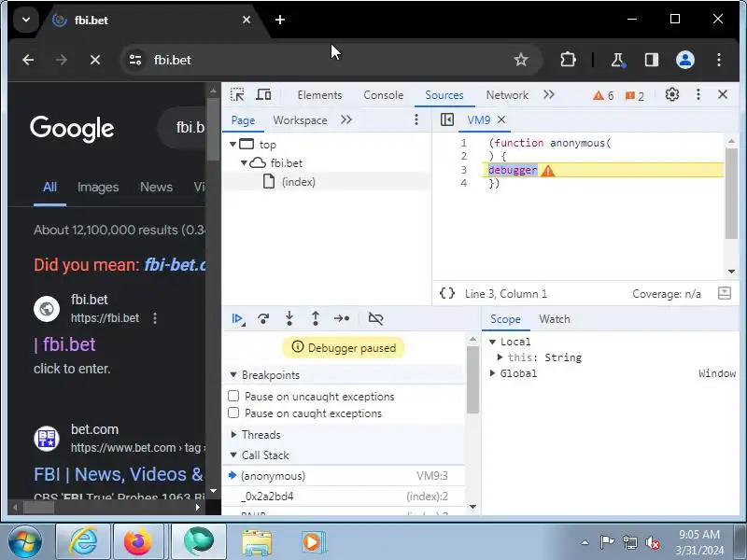Select the (anonymous) call stack frame
Image resolution: width=747 pixels, height=560 pixels.
(343, 475)
